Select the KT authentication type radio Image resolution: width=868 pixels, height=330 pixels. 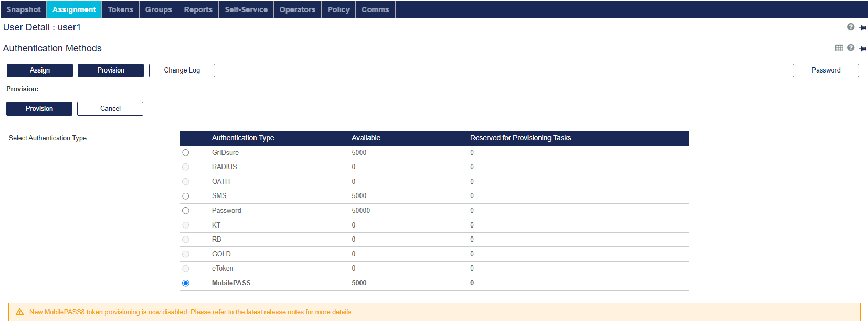click(x=185, y=225)
